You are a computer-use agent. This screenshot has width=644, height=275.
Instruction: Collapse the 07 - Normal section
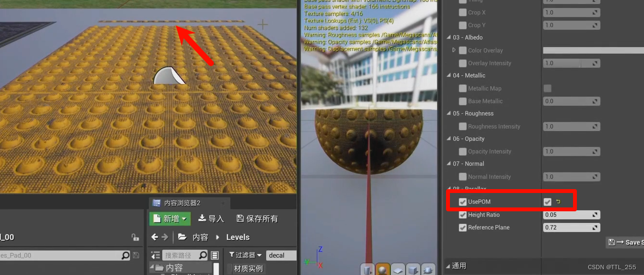point(448,164)
